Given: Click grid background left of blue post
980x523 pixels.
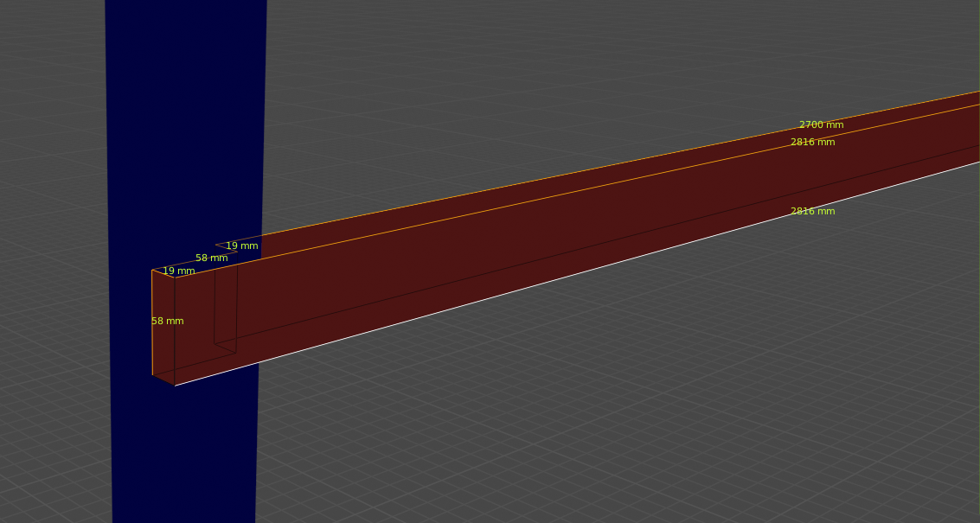Looking at the screenshot, I should [x=52, y=259].
